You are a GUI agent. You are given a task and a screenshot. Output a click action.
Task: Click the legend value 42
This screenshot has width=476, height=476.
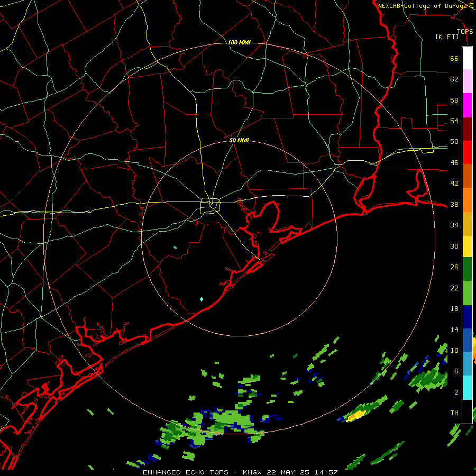[454, 184]
